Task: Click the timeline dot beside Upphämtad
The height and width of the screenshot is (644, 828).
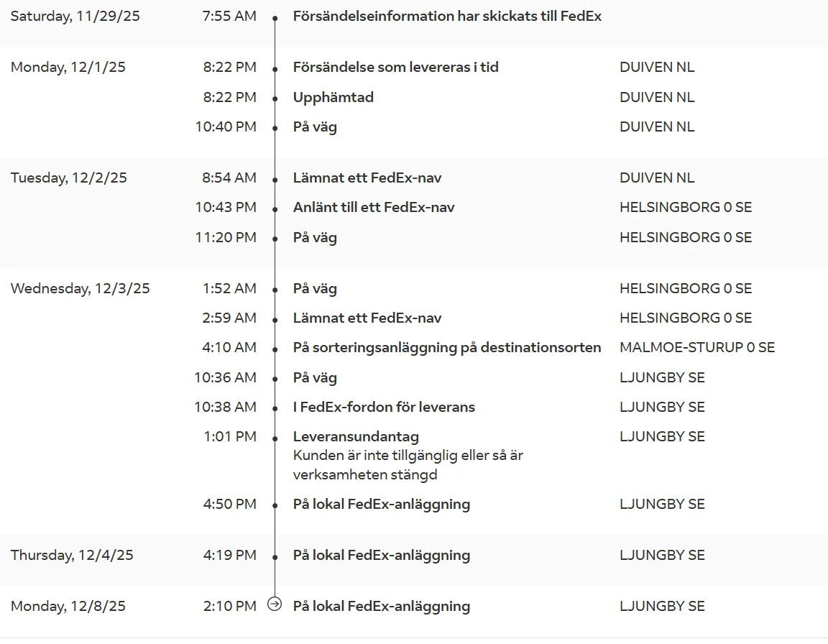Action: tap(275, 98)
